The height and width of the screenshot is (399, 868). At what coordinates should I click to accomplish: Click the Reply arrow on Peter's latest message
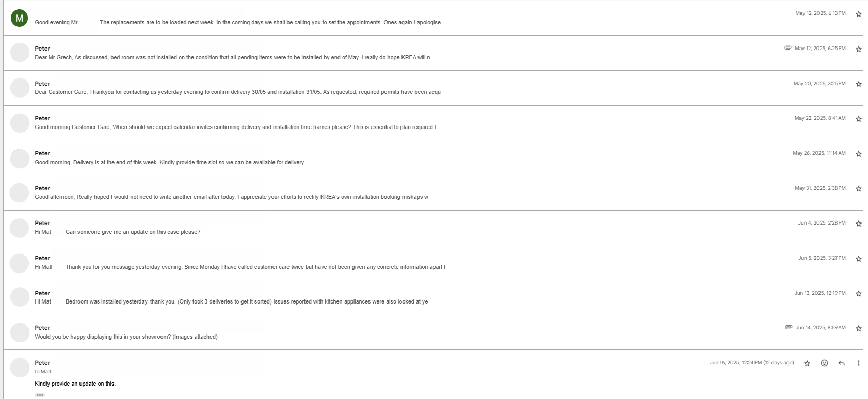pyautogui.click(x=841, y=363)
